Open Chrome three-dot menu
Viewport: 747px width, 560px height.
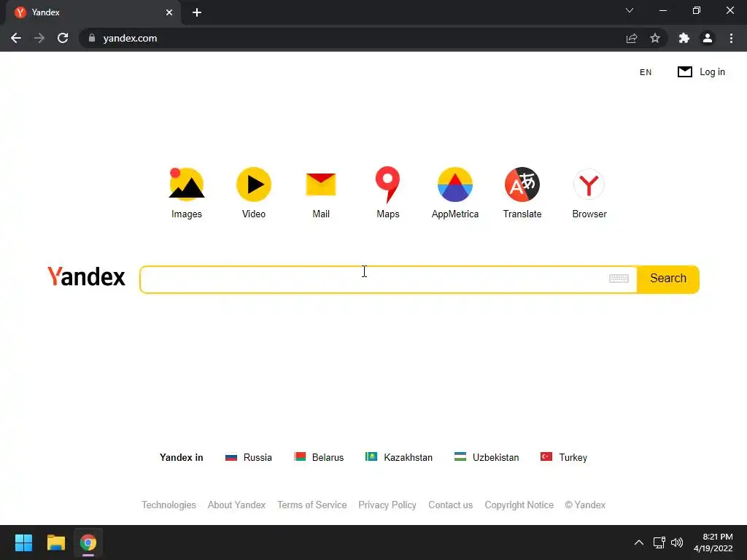pyautogui.click(x=731, y=38)
